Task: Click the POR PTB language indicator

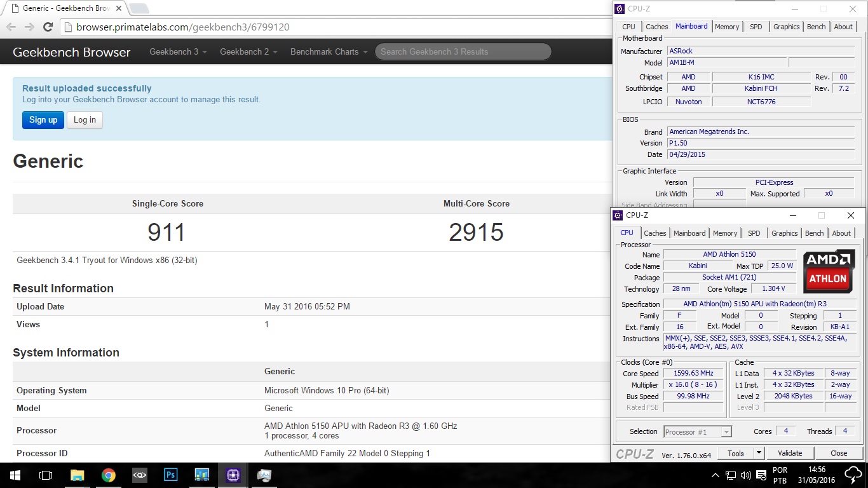Action: (x=780, y=475)
